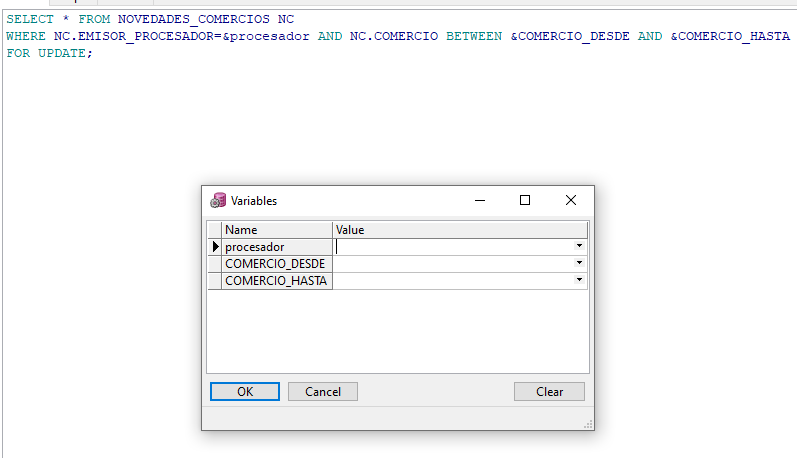Expand the COMERCIO_DESDE value dropdown

pos(579,264)
